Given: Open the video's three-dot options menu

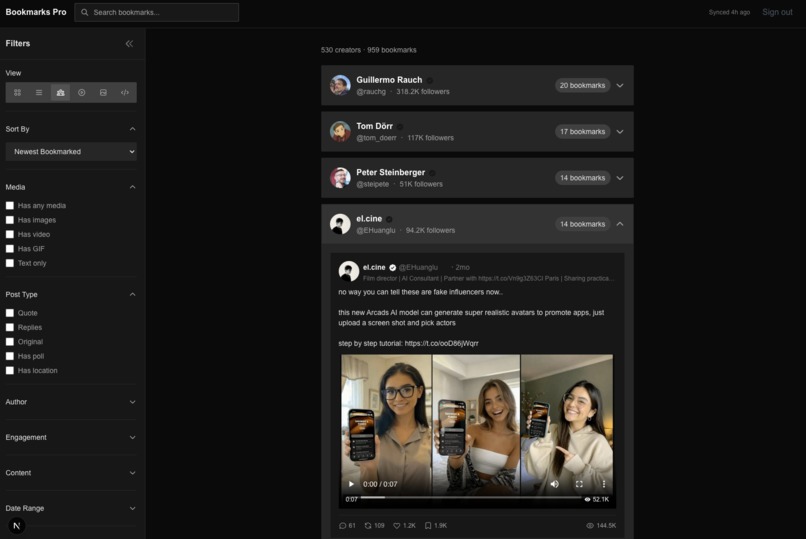Looking at the screenshot, I should [603, 484].
